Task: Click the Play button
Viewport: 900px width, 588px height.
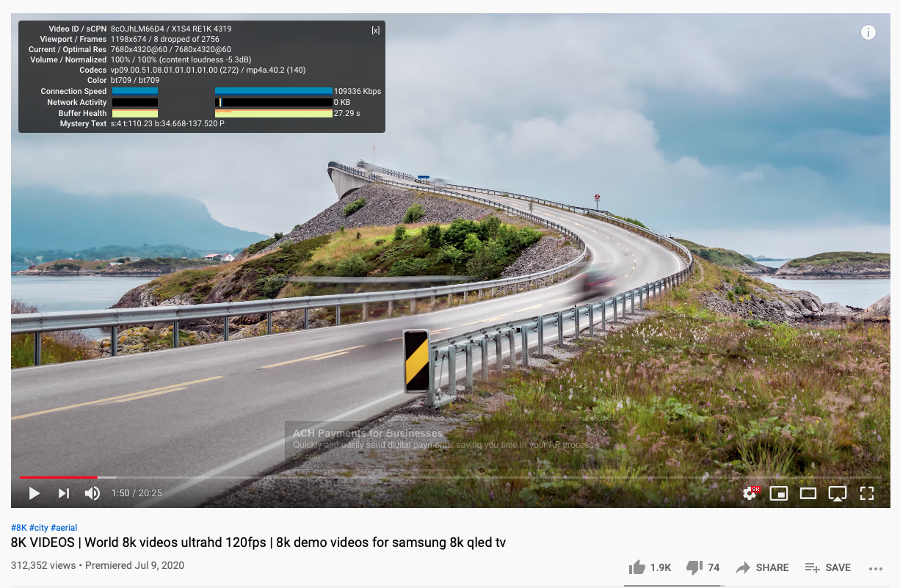Action: (x=35, y=493)
